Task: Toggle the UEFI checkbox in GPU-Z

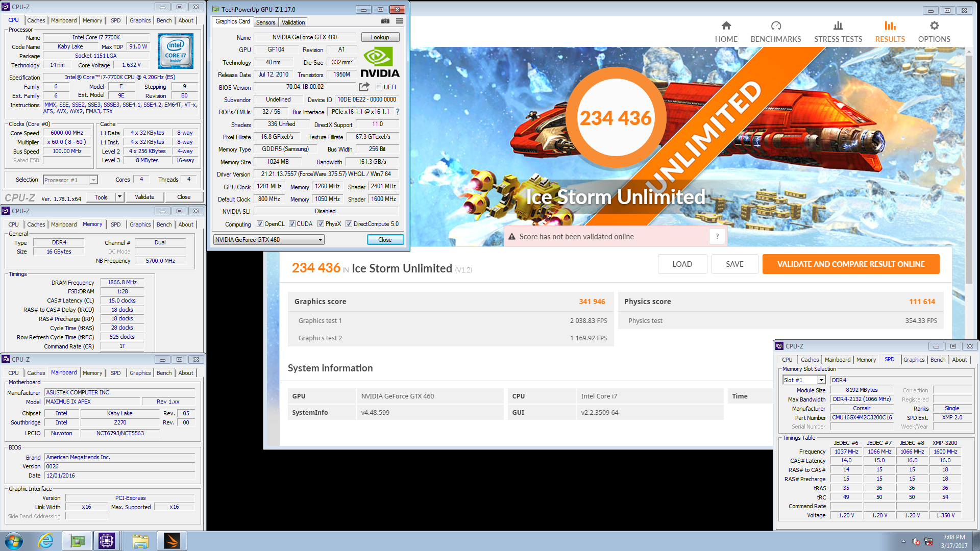Action: click(x=379, y=87)
